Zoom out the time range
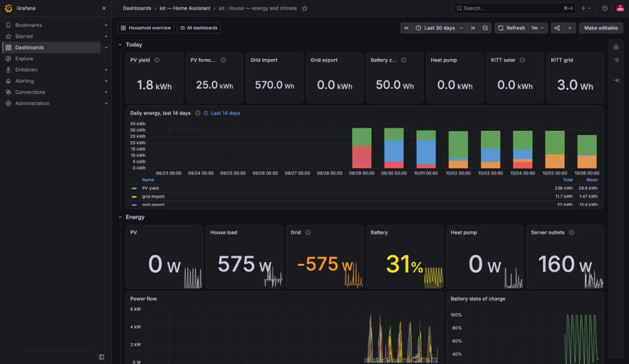 pyautogui.click(x=486, y=28)
